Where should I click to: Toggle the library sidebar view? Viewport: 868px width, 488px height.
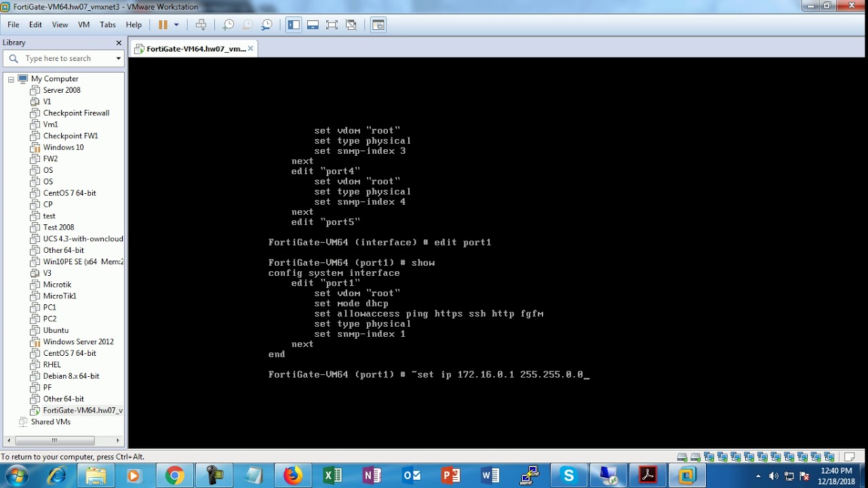(x=294, y=24)
